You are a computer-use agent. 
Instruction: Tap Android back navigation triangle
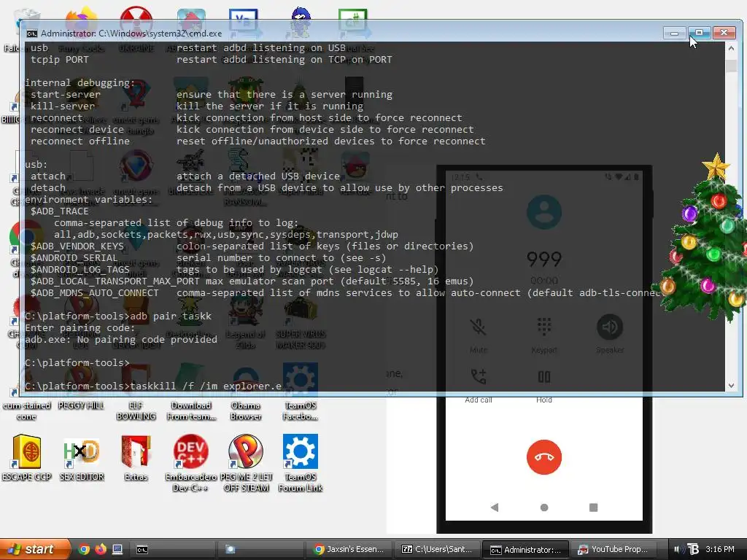494,507
